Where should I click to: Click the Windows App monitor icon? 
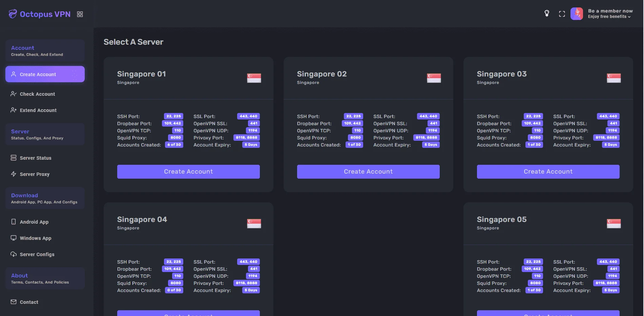14,238
